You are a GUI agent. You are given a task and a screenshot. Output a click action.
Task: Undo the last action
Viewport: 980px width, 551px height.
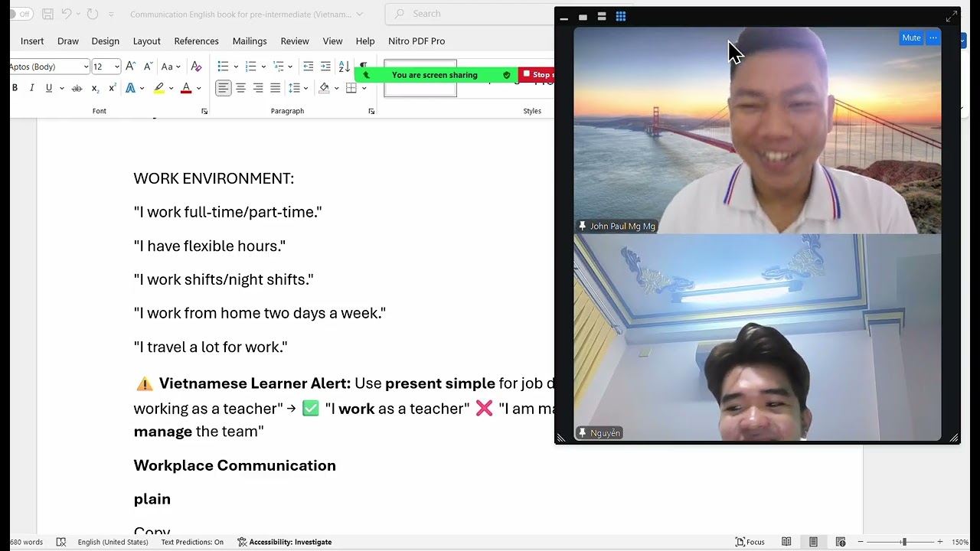click(66, 14)
